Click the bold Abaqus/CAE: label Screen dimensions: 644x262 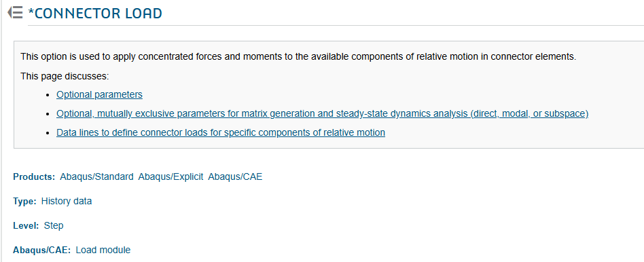click(42, 250)
